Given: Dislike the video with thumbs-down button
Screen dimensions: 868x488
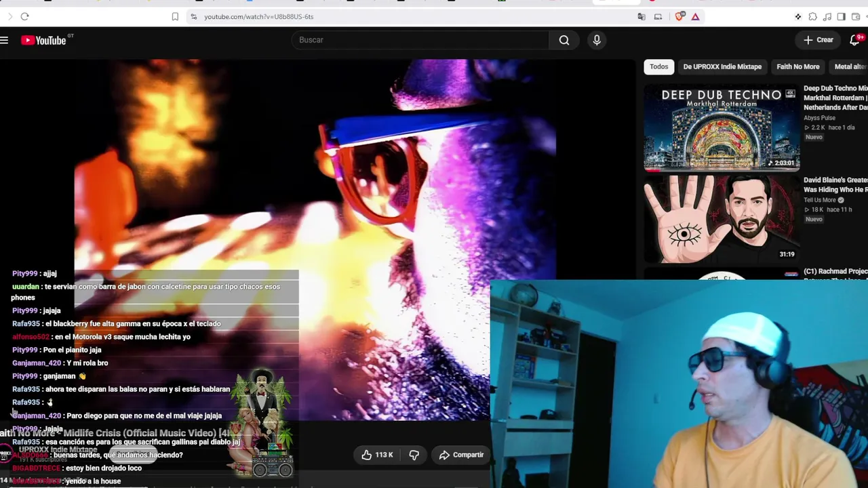Looking at the screenshot, I should 414,455.
